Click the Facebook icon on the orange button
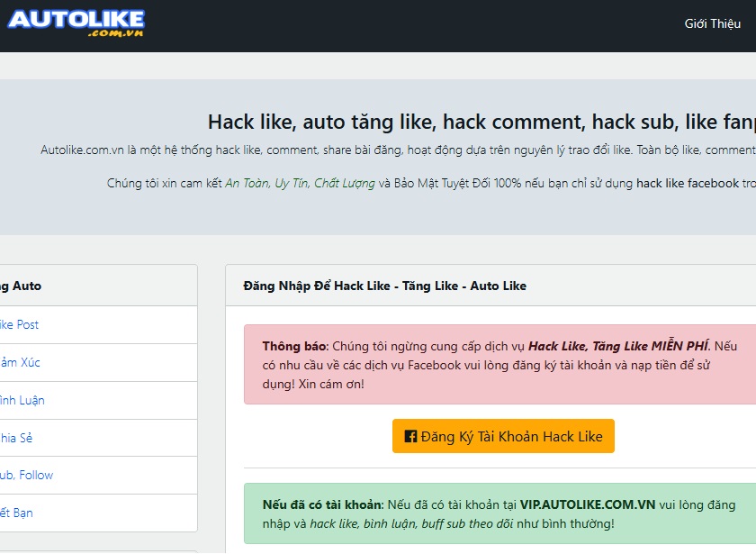 (410, 436)
